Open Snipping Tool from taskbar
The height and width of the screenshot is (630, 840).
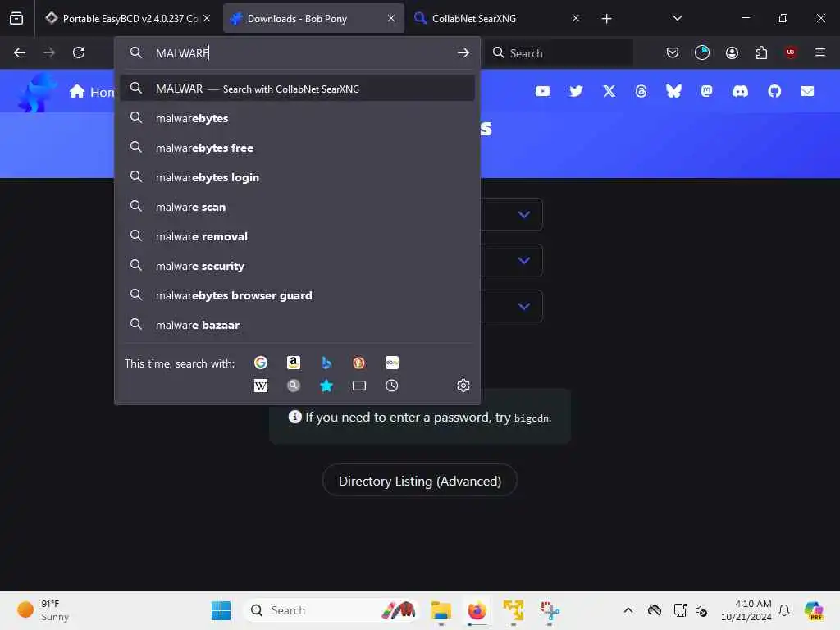tap(550, 610)
